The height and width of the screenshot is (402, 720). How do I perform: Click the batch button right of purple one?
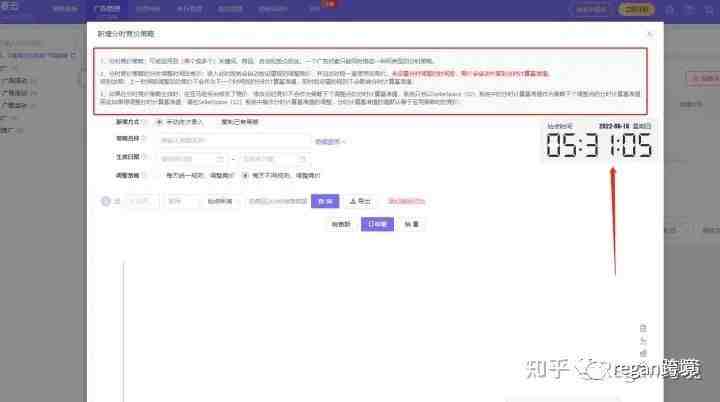tap(412, 224)
